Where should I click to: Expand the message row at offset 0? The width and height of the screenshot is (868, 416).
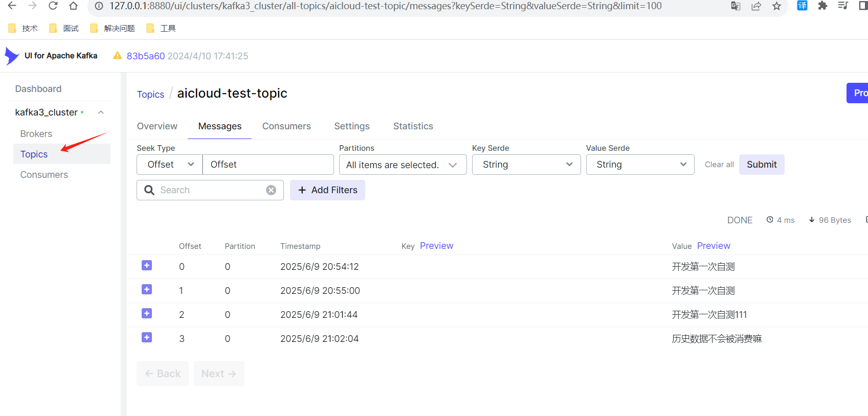(x=147, y=266)
